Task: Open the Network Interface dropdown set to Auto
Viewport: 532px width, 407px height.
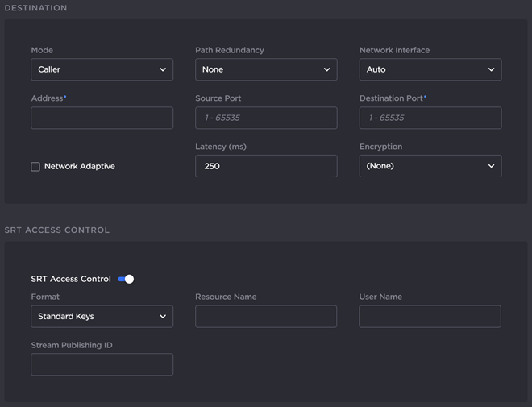Action: click(430, 69)
